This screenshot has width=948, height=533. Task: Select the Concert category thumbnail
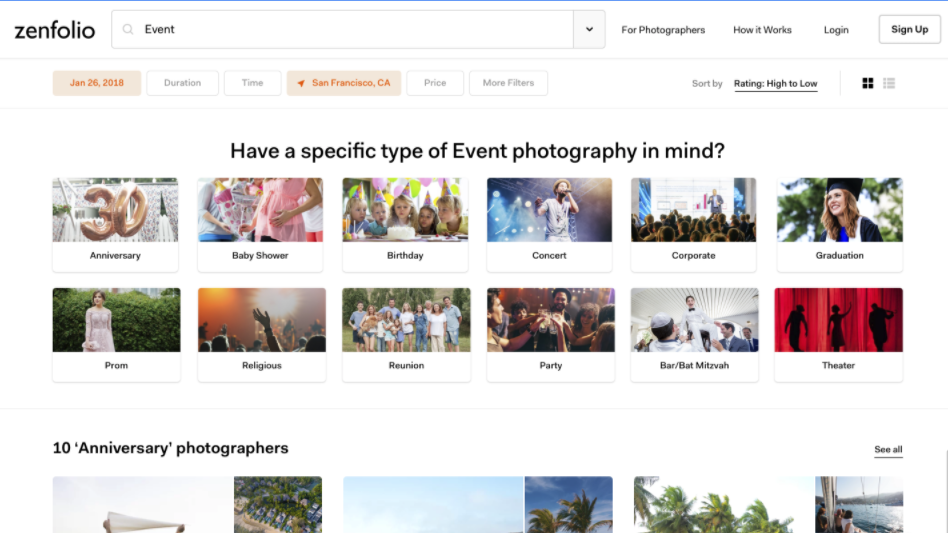tap(549, 224)
